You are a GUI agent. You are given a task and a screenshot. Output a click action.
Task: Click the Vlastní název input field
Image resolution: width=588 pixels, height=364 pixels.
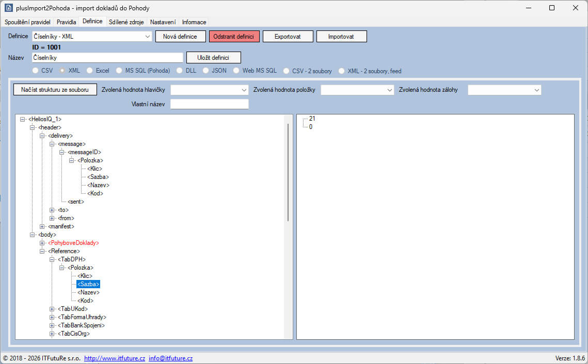click(x=209, y=104)
